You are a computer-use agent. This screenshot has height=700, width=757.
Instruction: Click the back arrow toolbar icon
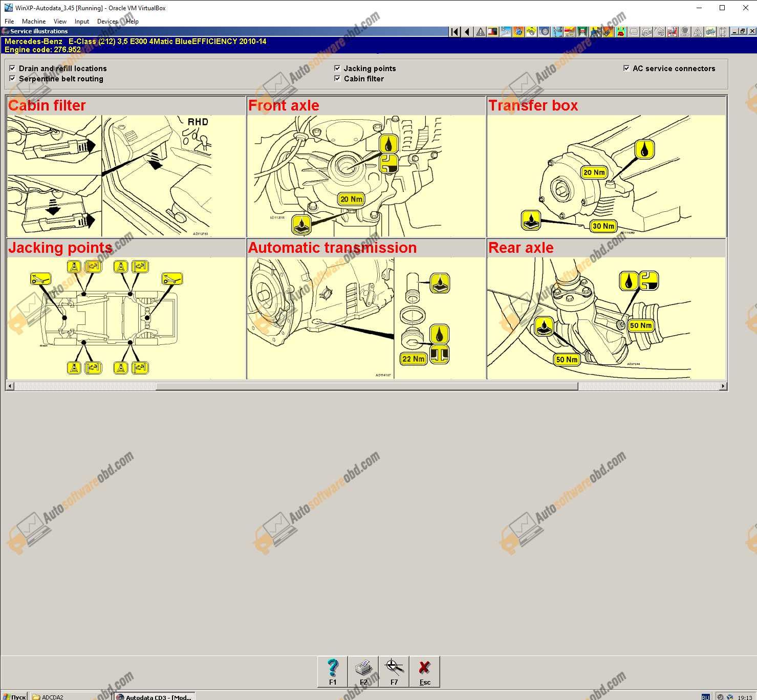point(467,32)
